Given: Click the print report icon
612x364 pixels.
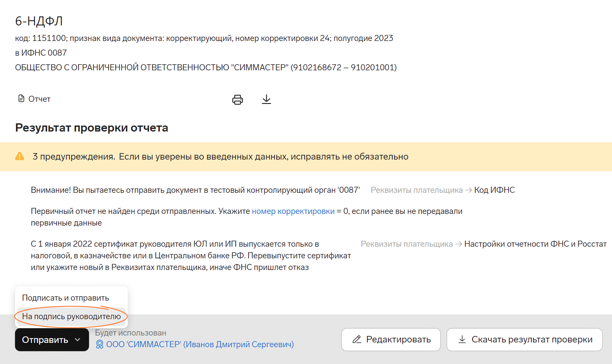Looking at the screenshot, I should point(237,100).
